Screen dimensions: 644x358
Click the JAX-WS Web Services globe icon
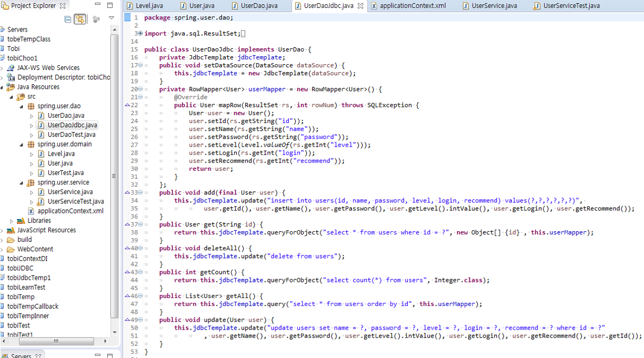pyautogui.click(x=11, y=68)
